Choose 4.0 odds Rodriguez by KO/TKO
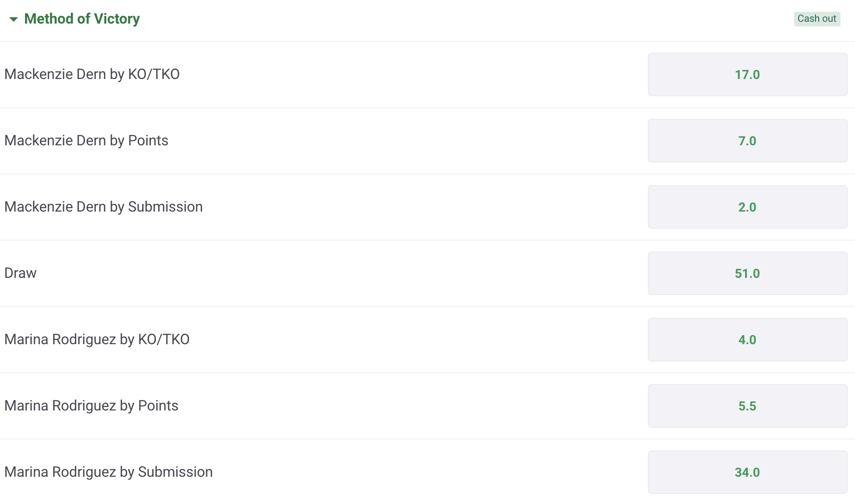This screenshot has height=504, width=855. point(747,340)
